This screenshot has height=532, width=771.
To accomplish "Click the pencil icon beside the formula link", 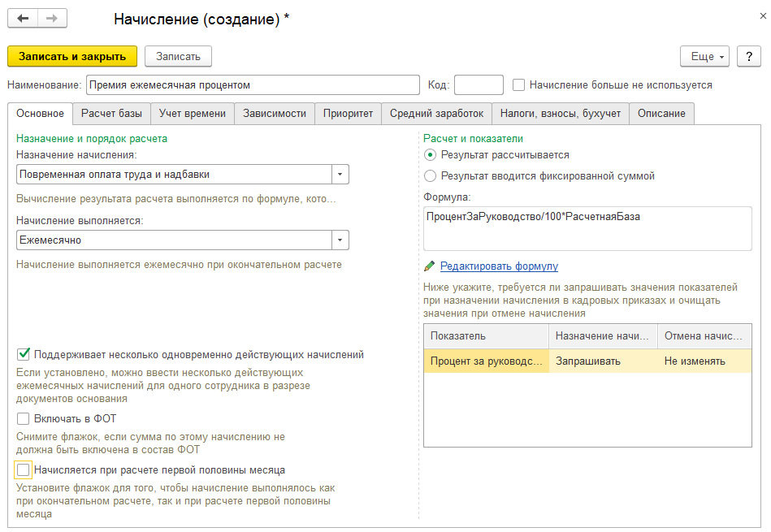I will click(x=430, y=266).
